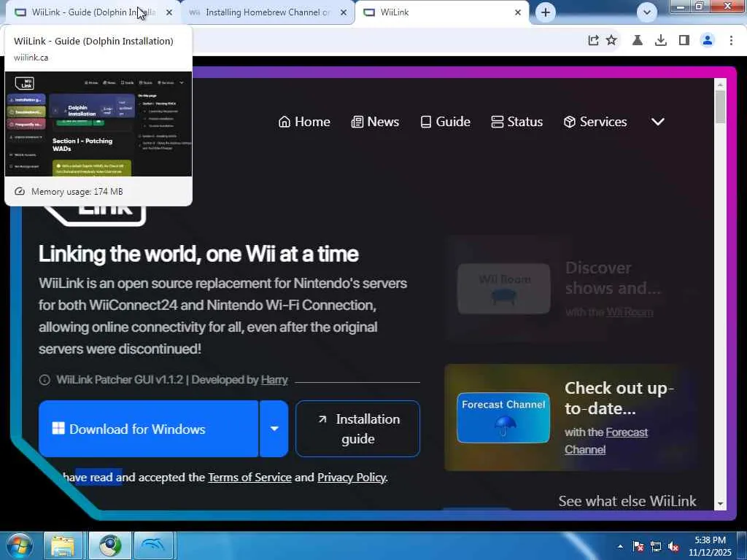Image resolution: width=747 pixels, height=560 pixels.
Task: Click the Guide nav book icon
Action: coord(426,122)
